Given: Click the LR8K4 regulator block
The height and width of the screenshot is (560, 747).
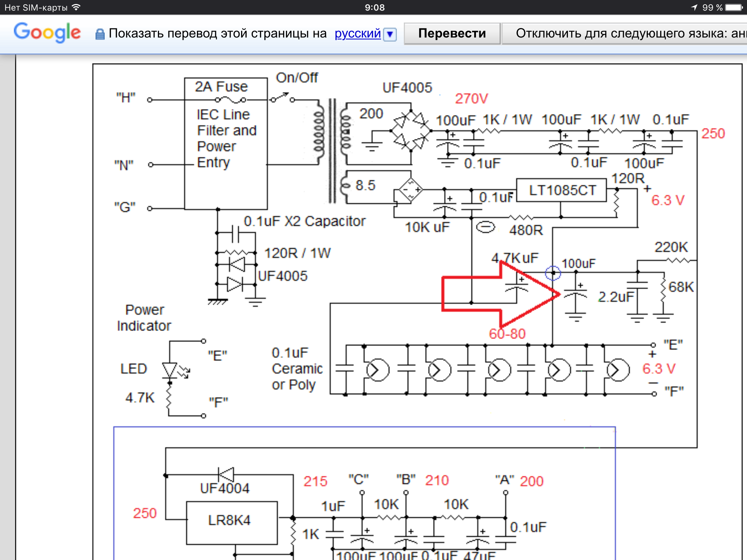Looking at the screenshot, I should point(231,522).
